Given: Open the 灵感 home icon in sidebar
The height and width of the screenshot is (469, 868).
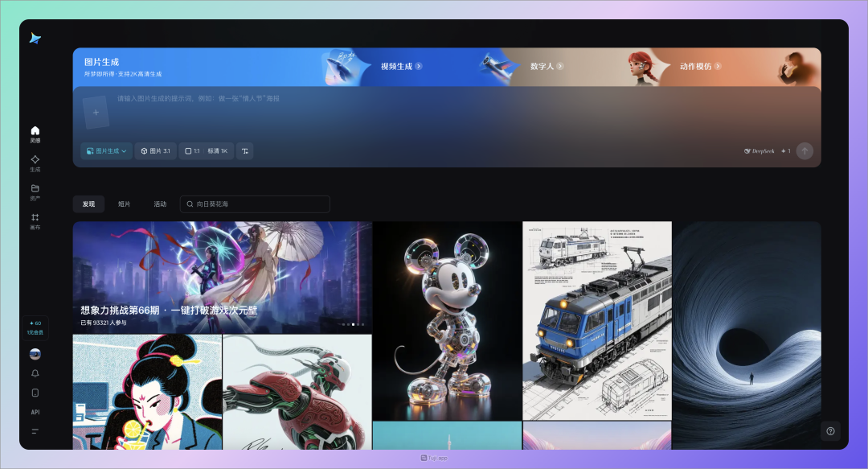Looking at the screenshot, I should click(35, 134).
